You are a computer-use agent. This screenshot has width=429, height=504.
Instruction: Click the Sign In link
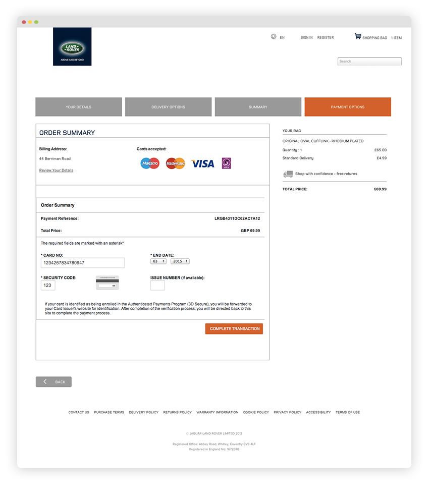pyautogui.click(x=306, y=38)
